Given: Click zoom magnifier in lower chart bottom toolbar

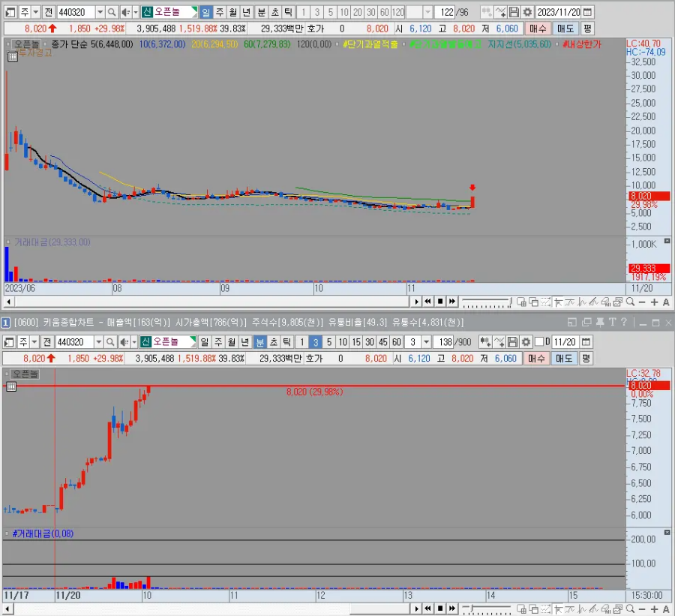Looking at the screenshot, I should pyautogui.click(x=630, y=608).
